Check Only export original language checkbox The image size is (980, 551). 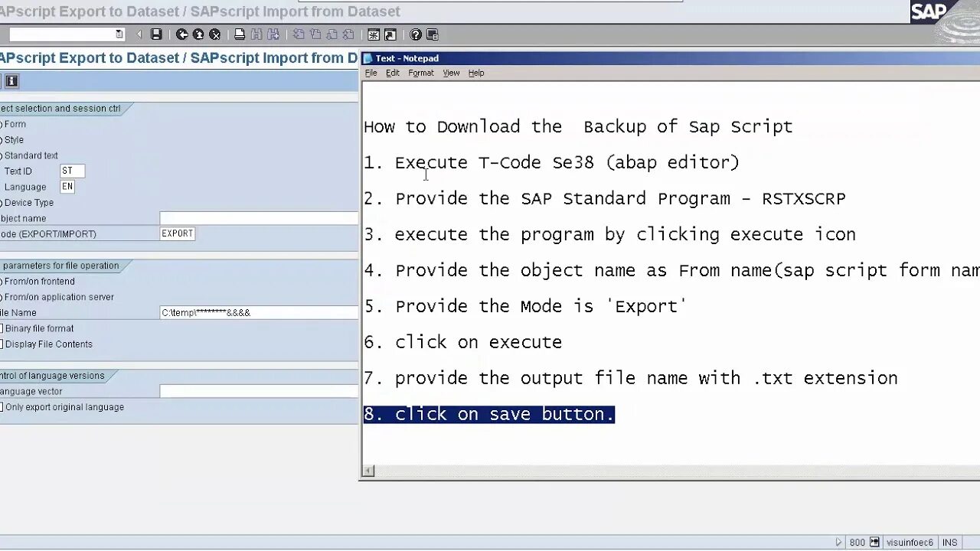2,407
